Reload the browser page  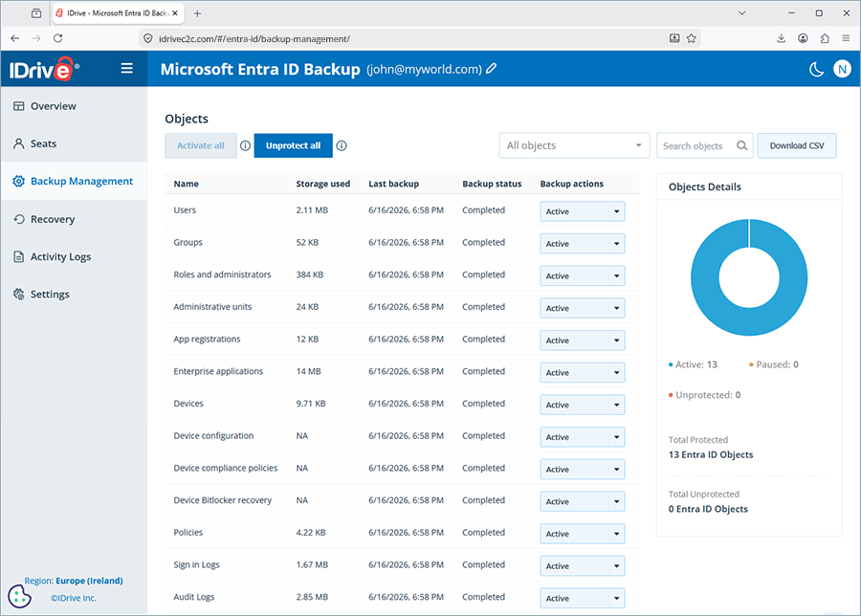tap(57, 38)
